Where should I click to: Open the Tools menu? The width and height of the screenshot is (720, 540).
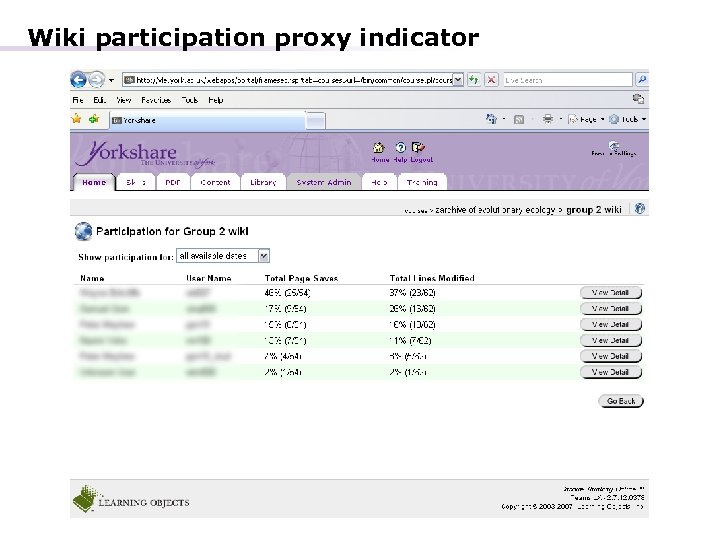click(189, 100)
